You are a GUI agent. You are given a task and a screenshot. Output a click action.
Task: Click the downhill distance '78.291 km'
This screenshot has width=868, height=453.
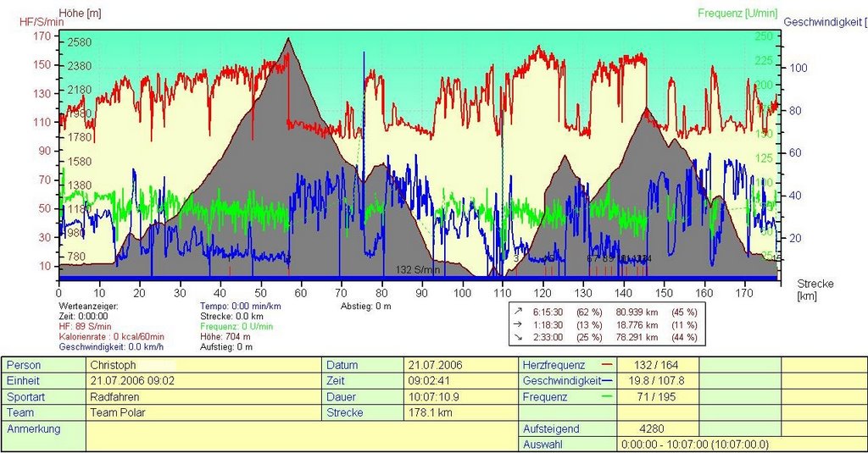tap(637, 337)
